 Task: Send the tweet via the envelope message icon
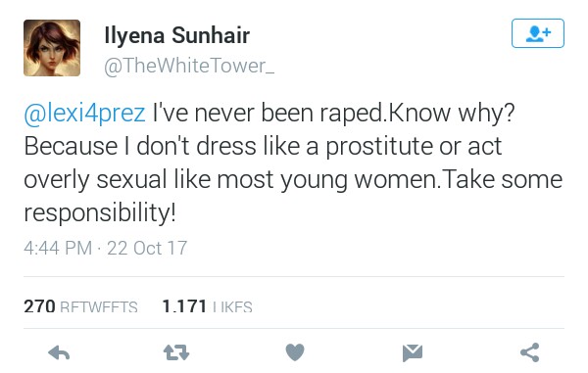pyautogui.click(x=413, y=352)
